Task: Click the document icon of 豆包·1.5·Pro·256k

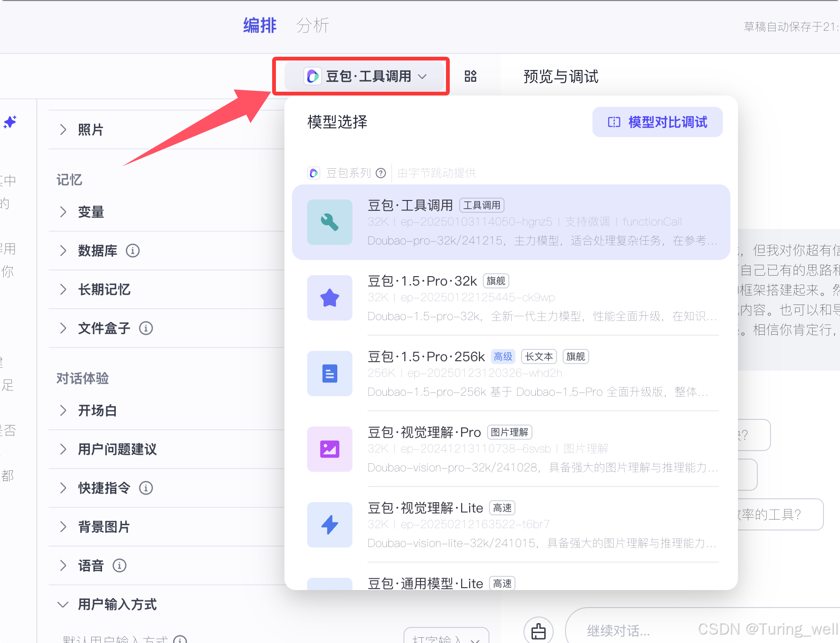Action: 330,374
